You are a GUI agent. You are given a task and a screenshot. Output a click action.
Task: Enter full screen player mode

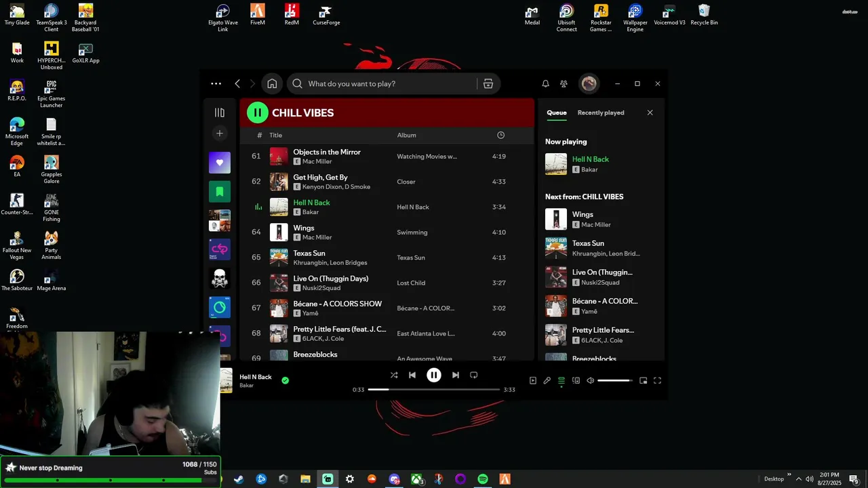(657, 380)
